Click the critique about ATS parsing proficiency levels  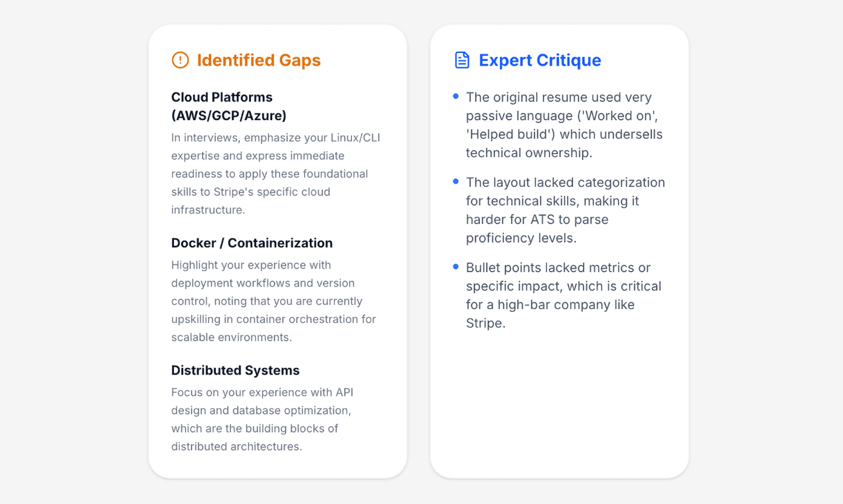coord(565,210)
